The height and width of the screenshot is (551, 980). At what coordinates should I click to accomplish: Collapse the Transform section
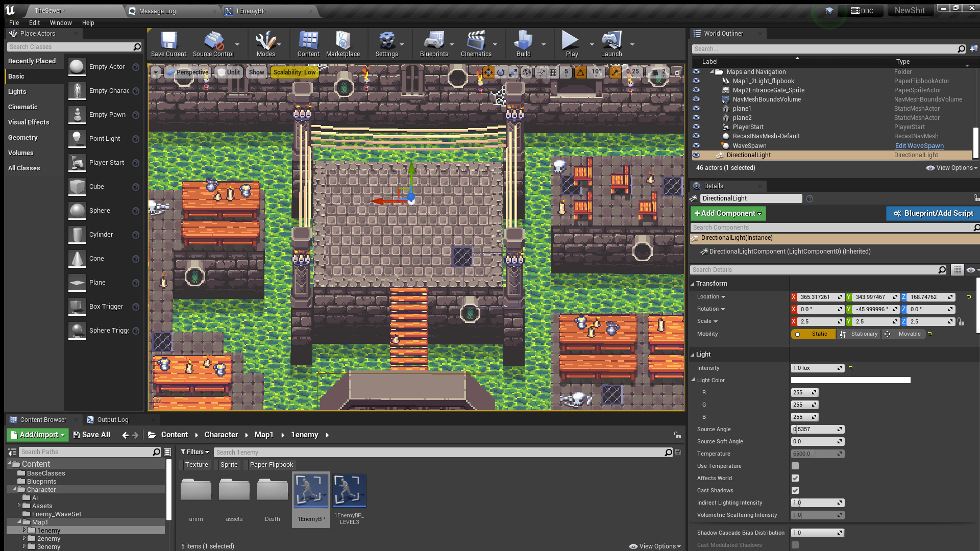pos(693,284)
